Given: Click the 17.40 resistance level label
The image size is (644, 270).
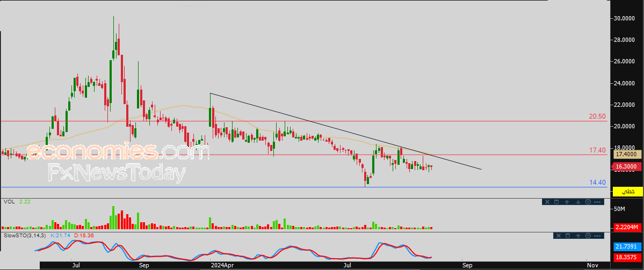Looking at the screenshot, I should point(597,151).
